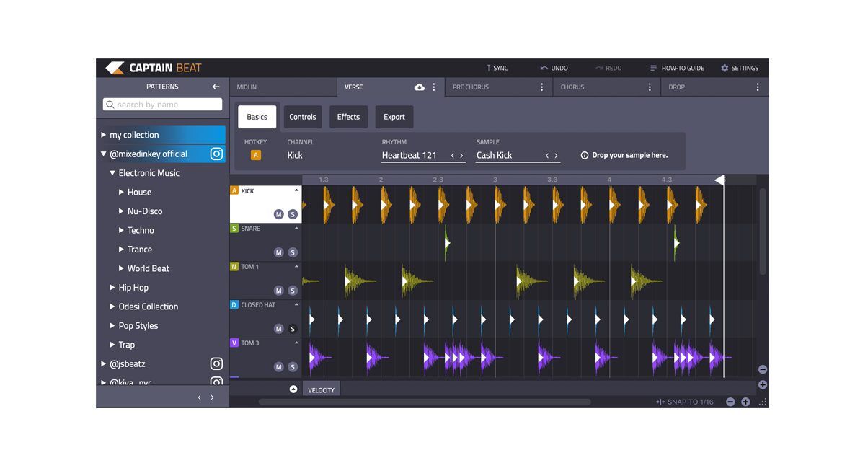Open the Chorus tab three-dot menu
Screen dimensions: 868x463
(650, 87)
